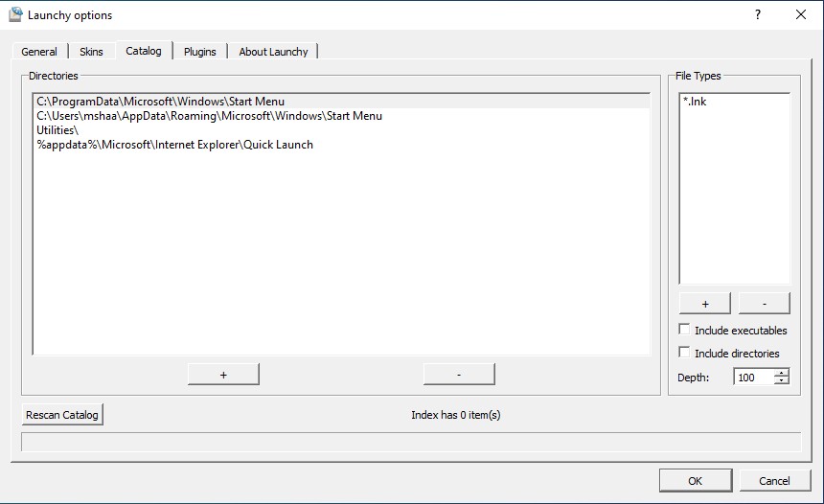Click the Launchy icon in the title bar
The image size is (824, 504).
click(15, 14)
